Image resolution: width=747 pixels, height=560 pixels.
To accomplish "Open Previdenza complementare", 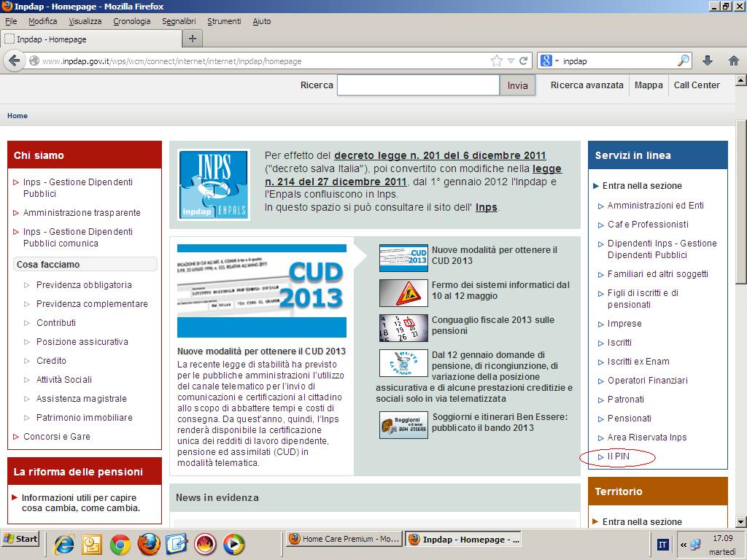I will 92,304.
